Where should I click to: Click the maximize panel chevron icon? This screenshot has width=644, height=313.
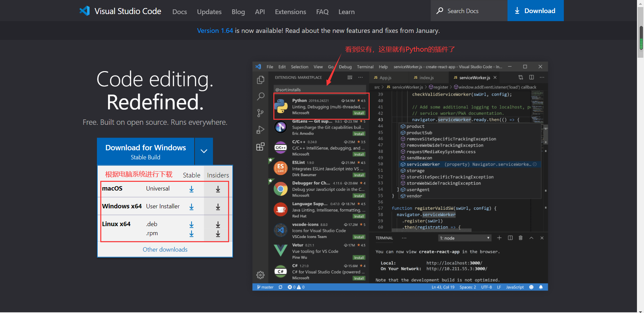[531, 238]
